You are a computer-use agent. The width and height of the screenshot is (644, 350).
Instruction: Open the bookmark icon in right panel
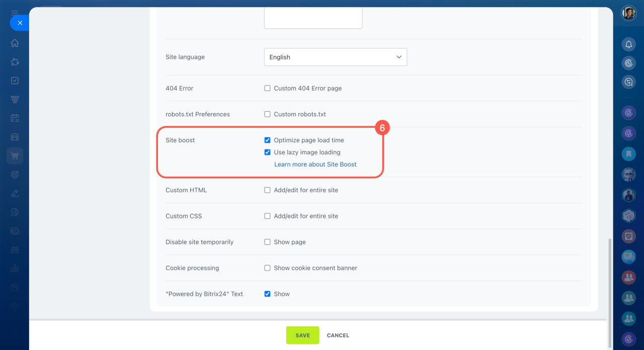click(x=628, y=153)
